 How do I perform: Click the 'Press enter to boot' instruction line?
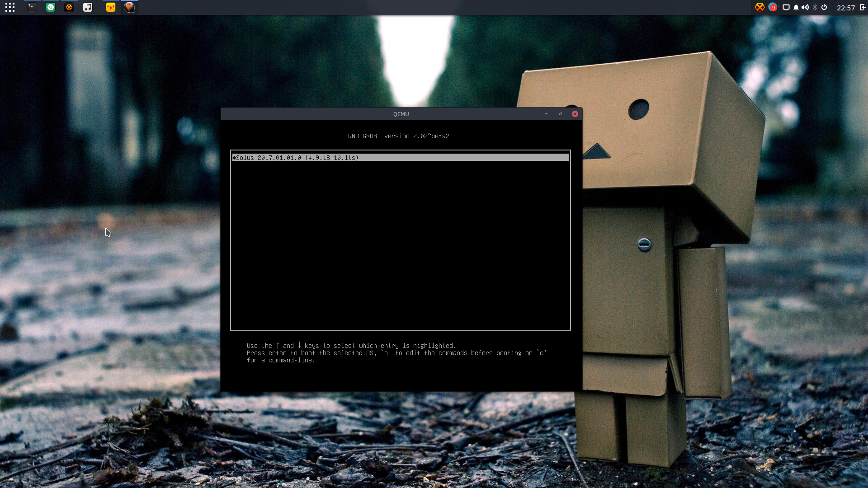pyautogui.click(x=396, y=353)
